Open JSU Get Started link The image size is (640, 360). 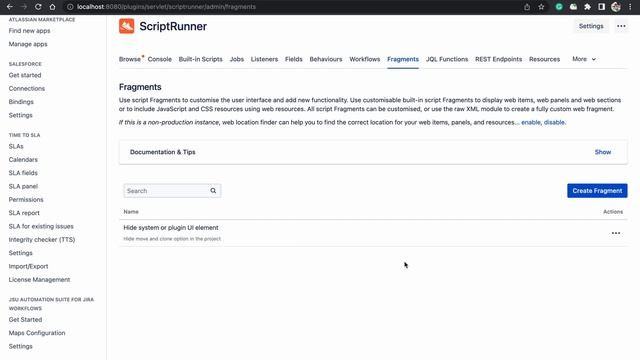(x=25, y=320)
